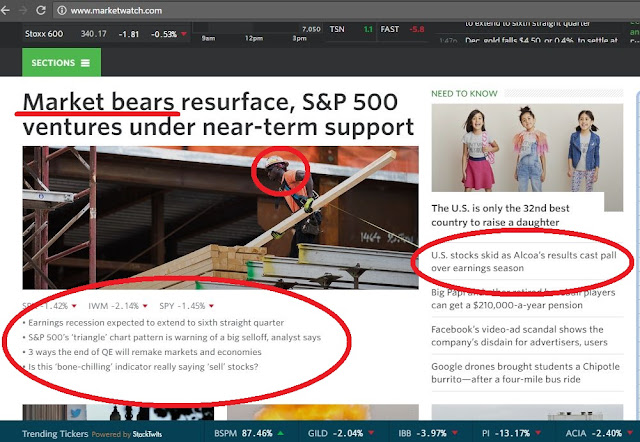Open the 'bone-chilling' indicator article

point(143,366)
